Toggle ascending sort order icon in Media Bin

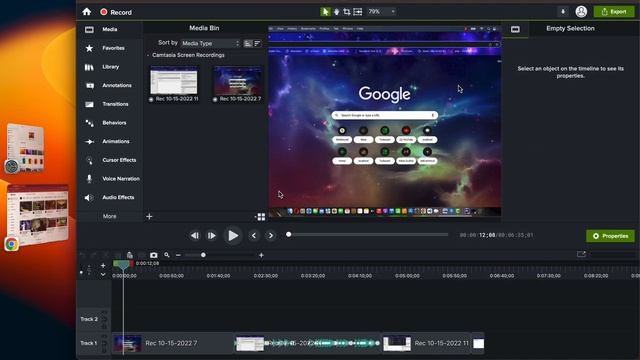pos(248,43)
